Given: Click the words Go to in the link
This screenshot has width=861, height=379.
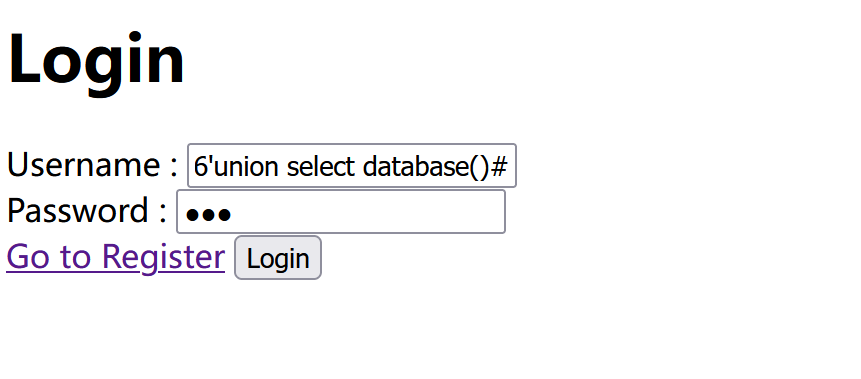Looking at the screenshot, I should click(x=49, y=257).
